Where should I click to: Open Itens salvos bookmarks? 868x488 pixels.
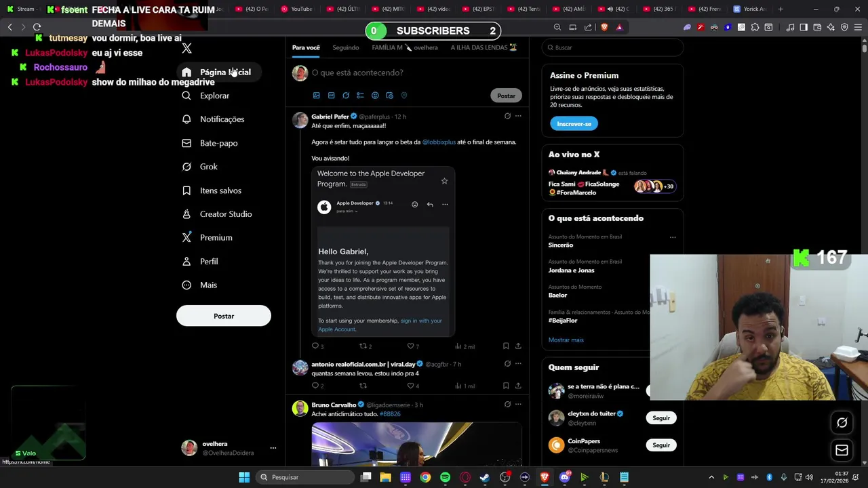point(212,190)
